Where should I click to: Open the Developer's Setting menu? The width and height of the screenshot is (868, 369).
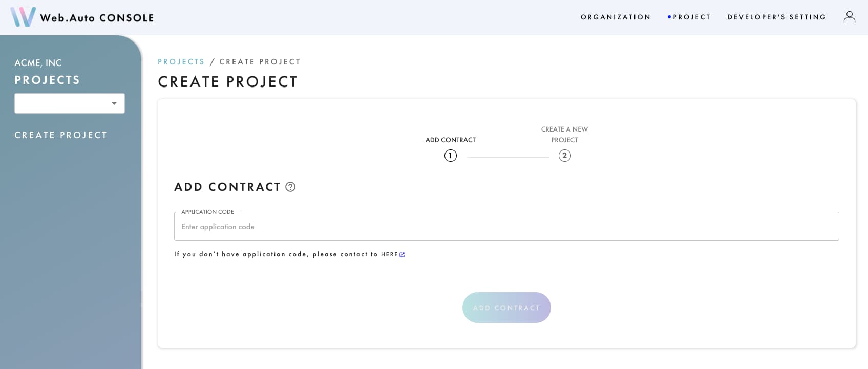click(777, 17)
